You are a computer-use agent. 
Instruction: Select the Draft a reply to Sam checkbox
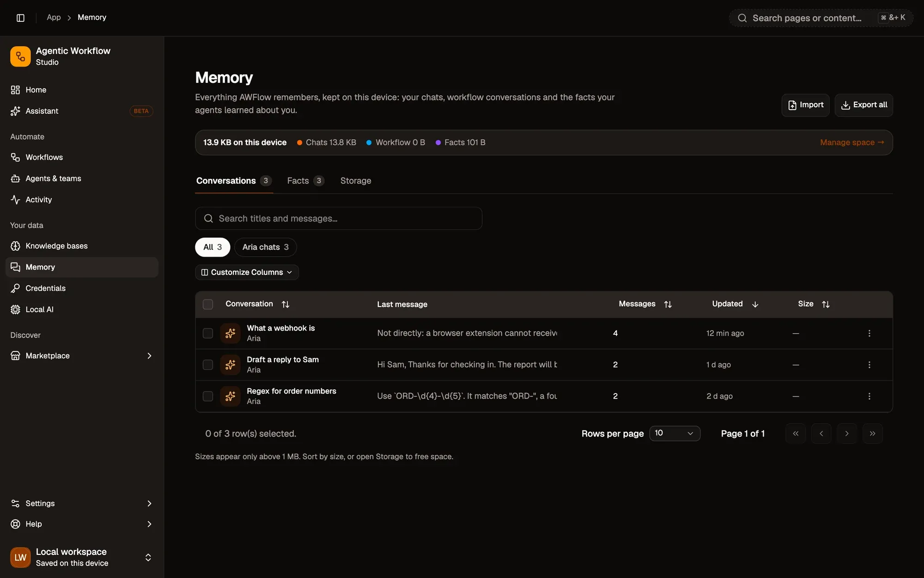(x=208, y=365)
